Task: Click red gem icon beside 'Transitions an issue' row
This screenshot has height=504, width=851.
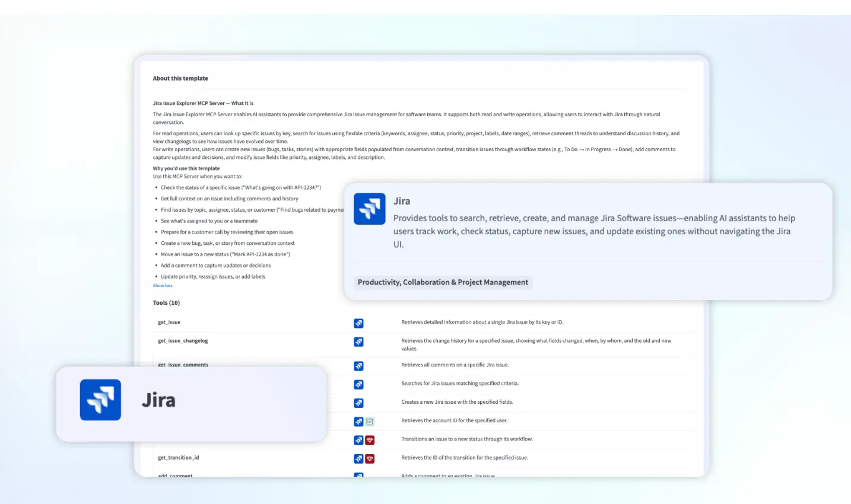Action: 370,440
